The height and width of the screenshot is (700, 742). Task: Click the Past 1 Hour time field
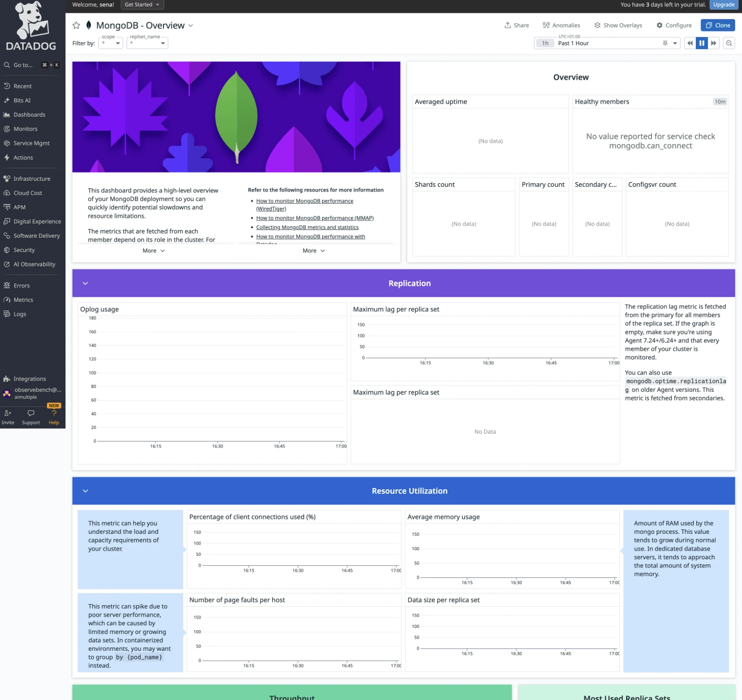click(x=607, y=43)
